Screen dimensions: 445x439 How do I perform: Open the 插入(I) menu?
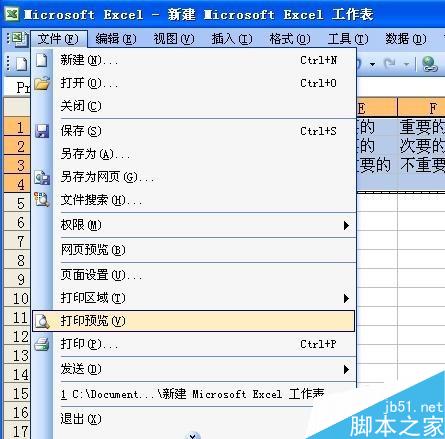click(232, 39)
